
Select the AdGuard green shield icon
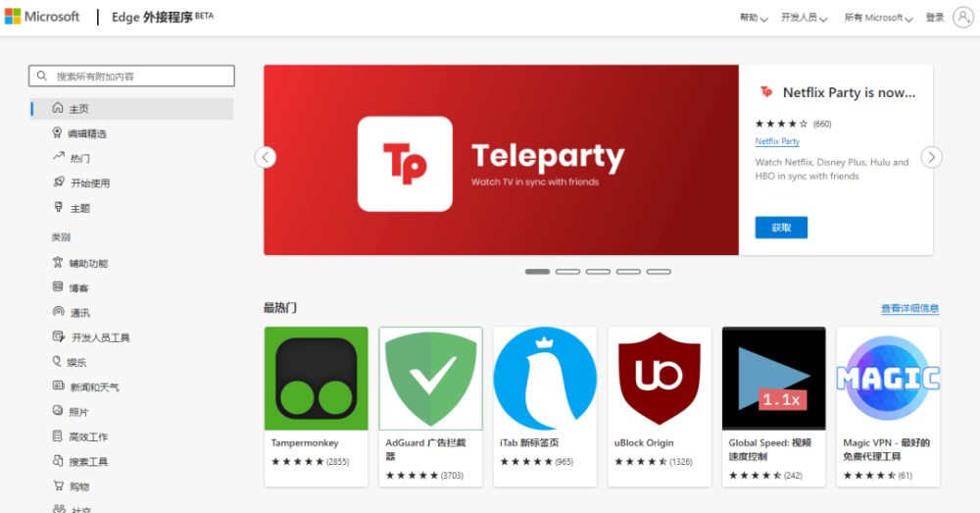[x=430, y=378]
